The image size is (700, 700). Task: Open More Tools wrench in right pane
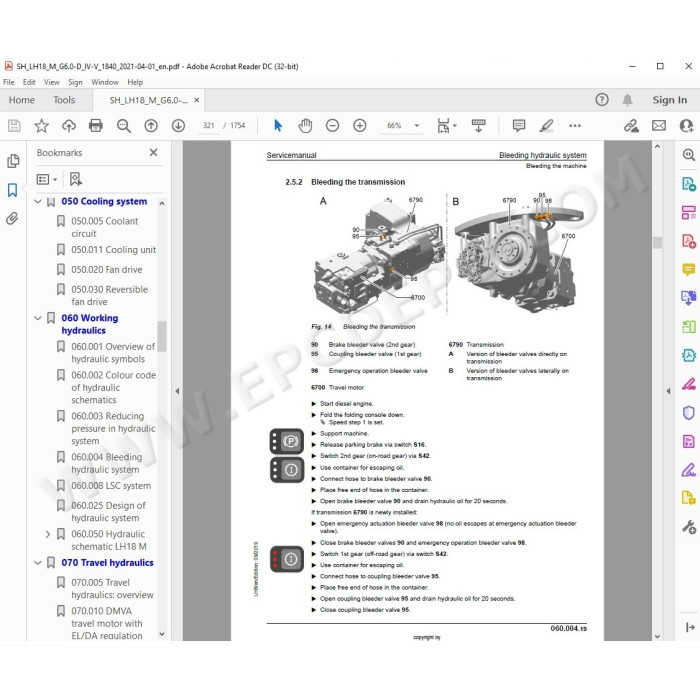coord(688,527)
